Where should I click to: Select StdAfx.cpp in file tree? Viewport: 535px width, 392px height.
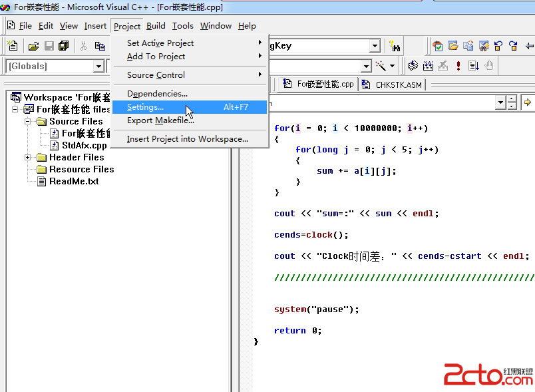85,145
